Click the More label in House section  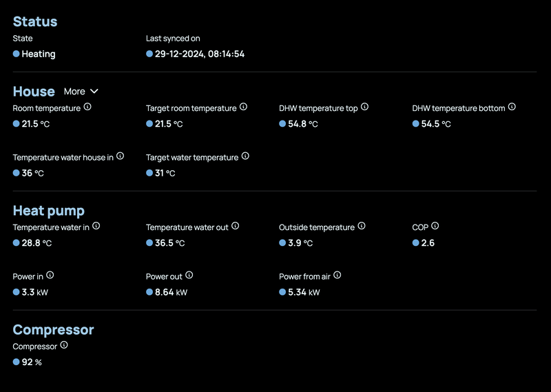point(74,92)
